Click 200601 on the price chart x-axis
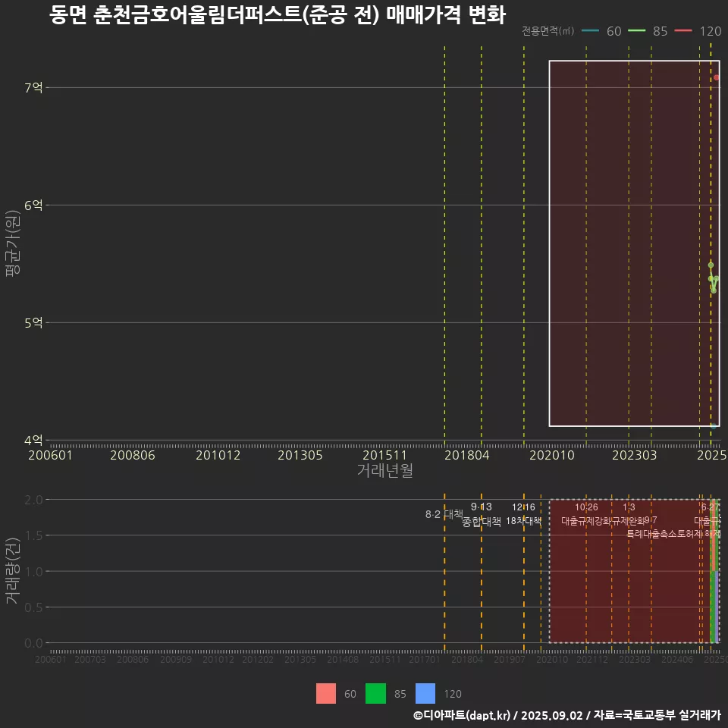The width and height of the screenshot is (728, 728). point(50,455)
